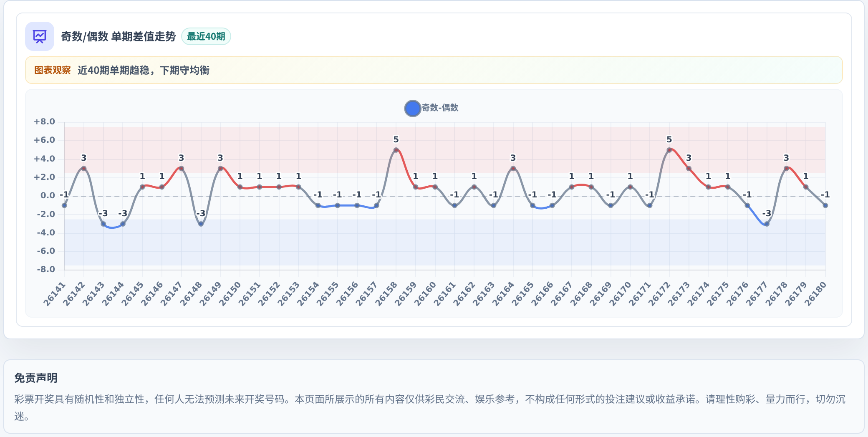Click the 图表观察 label in the banner
The width and height of the screenshot is (868, 437).
click(x=53, y=70)
